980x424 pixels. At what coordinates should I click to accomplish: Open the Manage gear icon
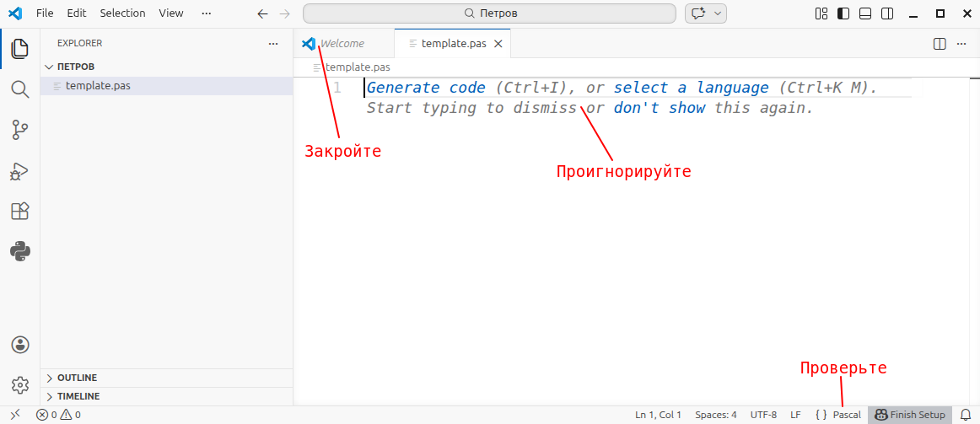coord(19,385)
